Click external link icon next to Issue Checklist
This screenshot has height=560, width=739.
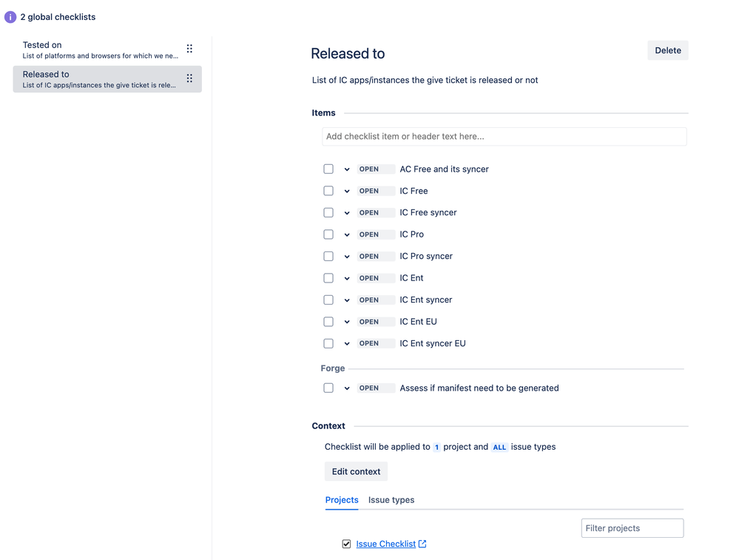(x=422, y=544)
